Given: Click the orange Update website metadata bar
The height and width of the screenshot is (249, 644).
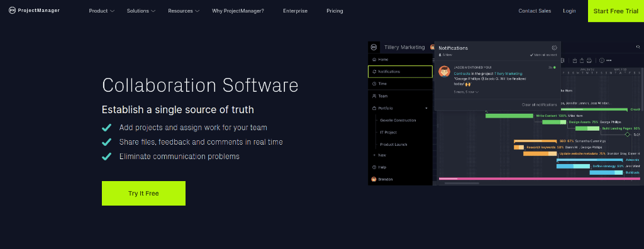Looking at the screenshot, I should (540, 153).
